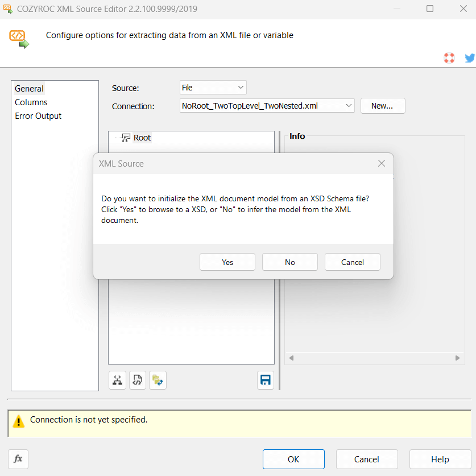Click the COZYROC title bar app icon
476x476 pixels.
click(x=8, y=9)
